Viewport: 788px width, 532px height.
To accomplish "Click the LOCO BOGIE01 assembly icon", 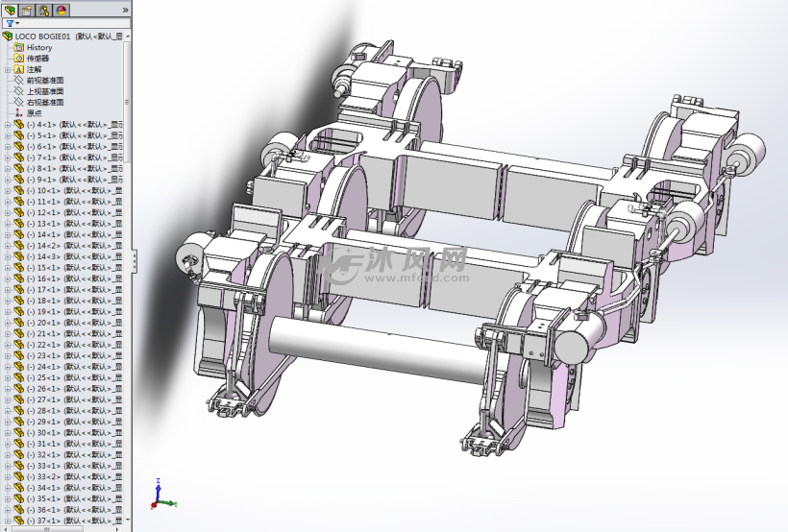I will [8, 36].
